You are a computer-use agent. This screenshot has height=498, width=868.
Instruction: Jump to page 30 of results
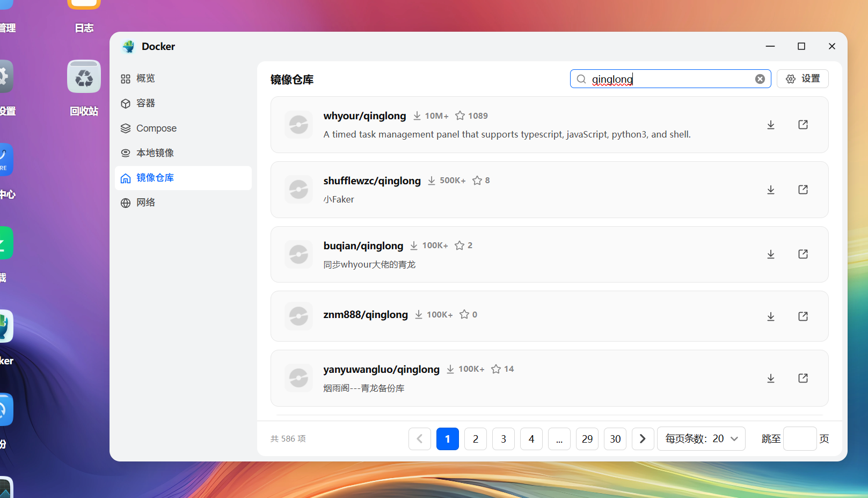click(x=615, y=439)
